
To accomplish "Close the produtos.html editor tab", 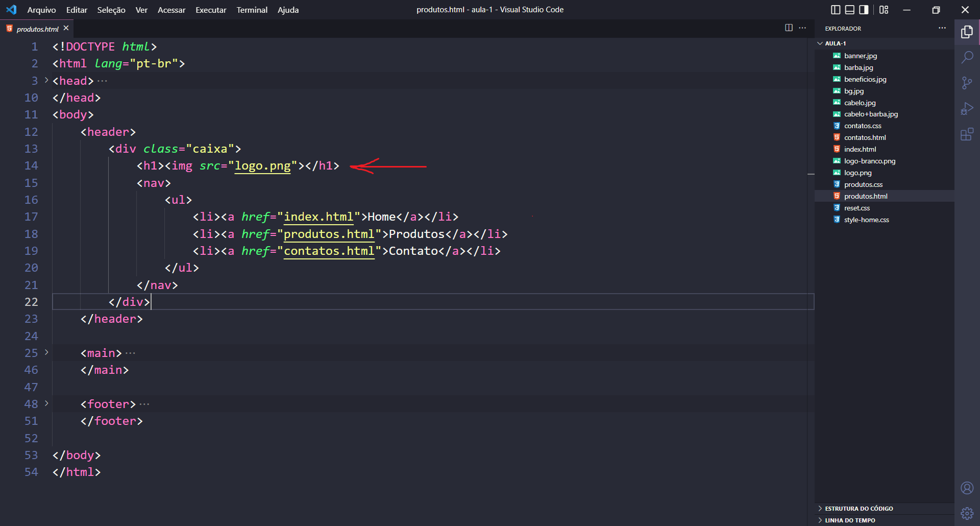I will click(x=66, y=29).
